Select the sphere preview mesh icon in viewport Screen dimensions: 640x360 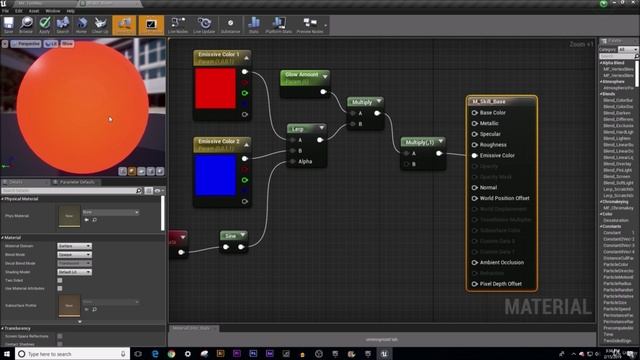(132, 171)
